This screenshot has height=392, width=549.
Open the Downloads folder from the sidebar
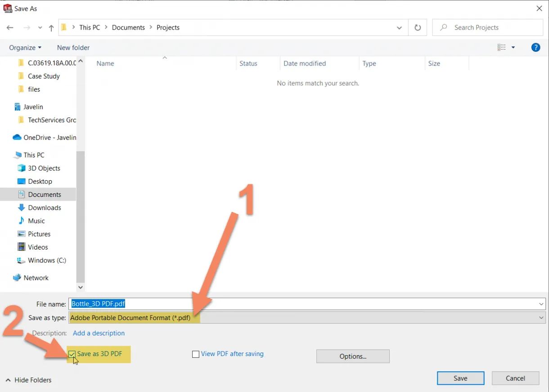44,207
